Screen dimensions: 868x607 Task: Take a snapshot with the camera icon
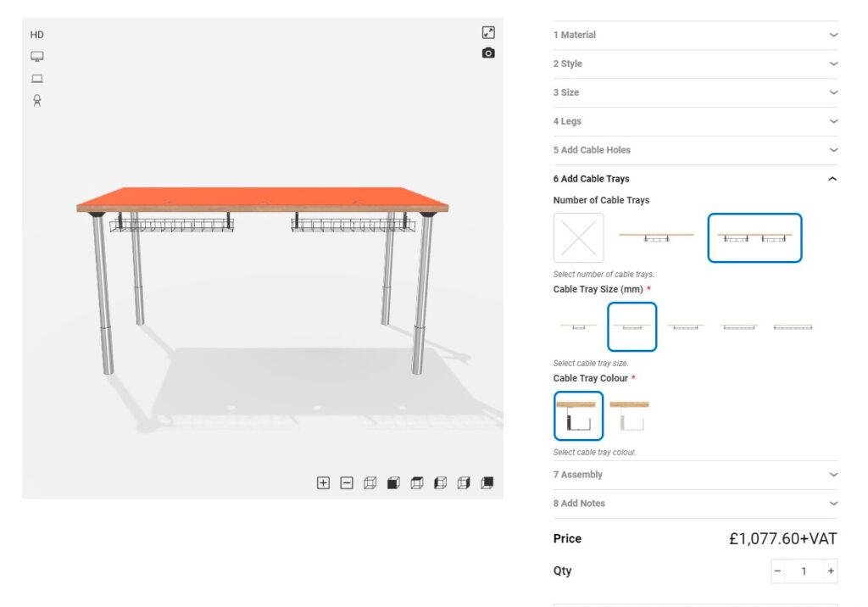click(488, 53)
